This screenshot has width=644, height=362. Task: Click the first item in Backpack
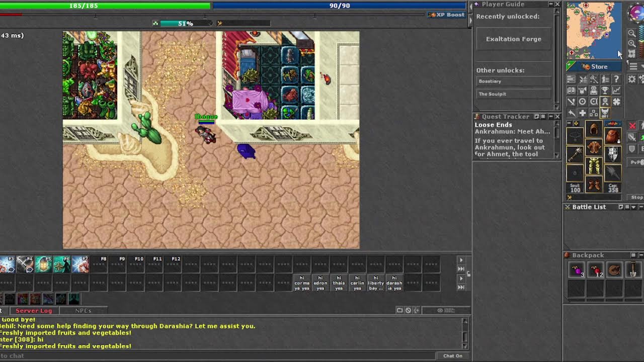pyautogui.click(x=576, y=270)
